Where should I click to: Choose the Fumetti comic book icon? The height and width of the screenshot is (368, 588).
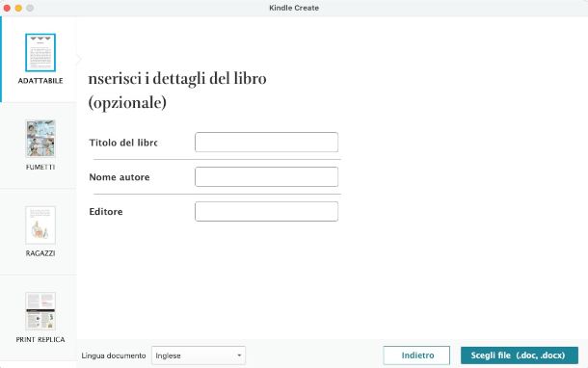[x=40, y=139]
